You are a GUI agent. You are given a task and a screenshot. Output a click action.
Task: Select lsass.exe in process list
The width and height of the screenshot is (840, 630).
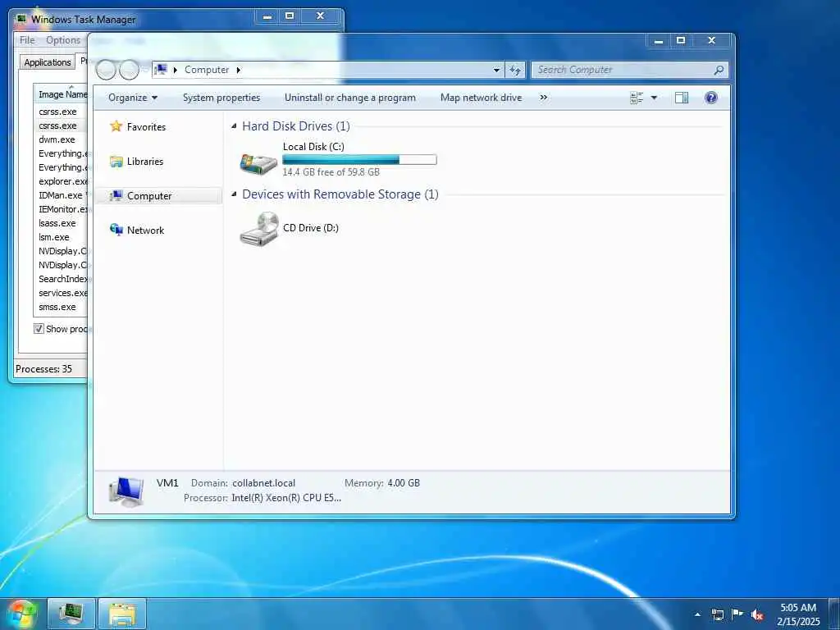click(61, 223)
